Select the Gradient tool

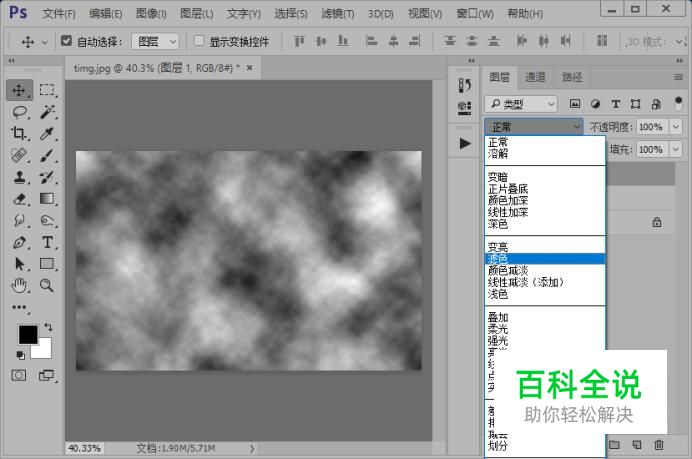point(47,199)
